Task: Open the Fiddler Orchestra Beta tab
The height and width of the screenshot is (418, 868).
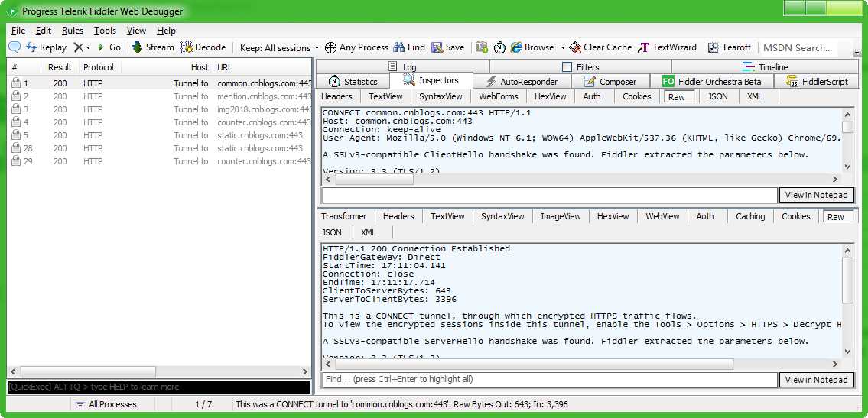Action: (x=712, y=81)
